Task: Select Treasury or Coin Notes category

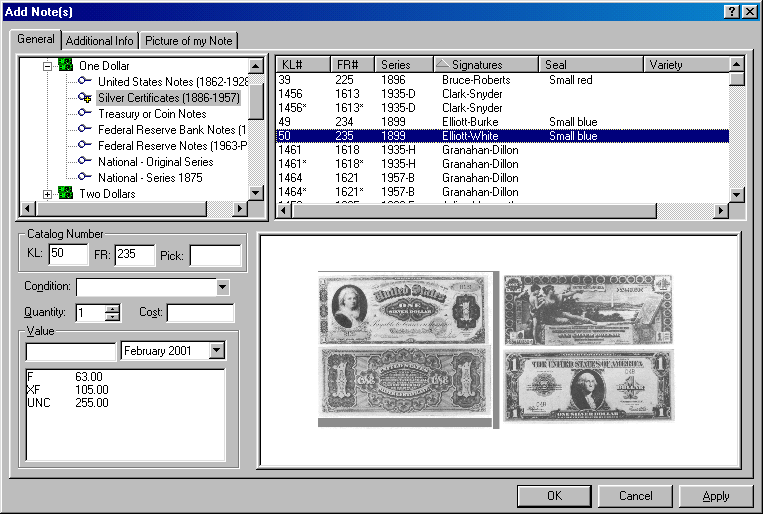Action: (152, 113)
